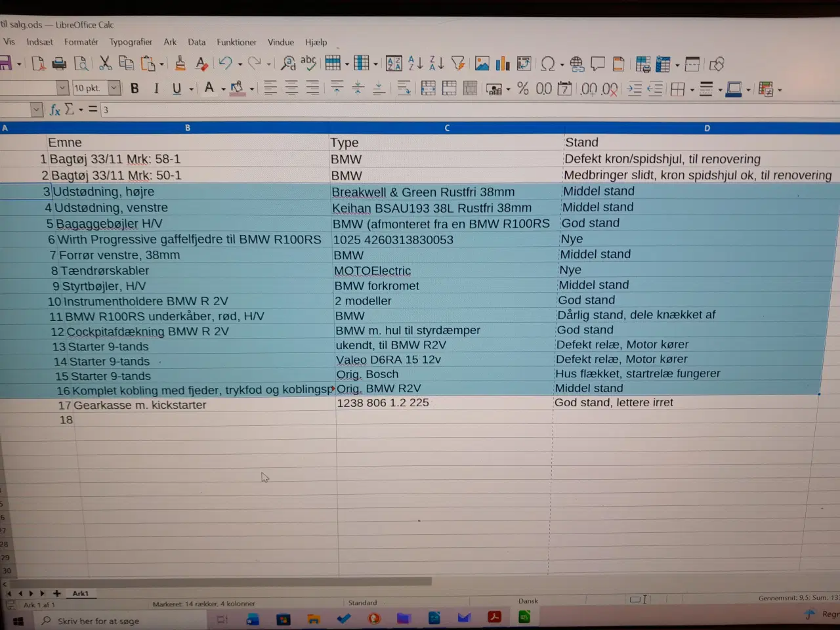840x630 pixels.
Task: Format cells as percent
Action: pyautogui.click(x=523, y=89)
